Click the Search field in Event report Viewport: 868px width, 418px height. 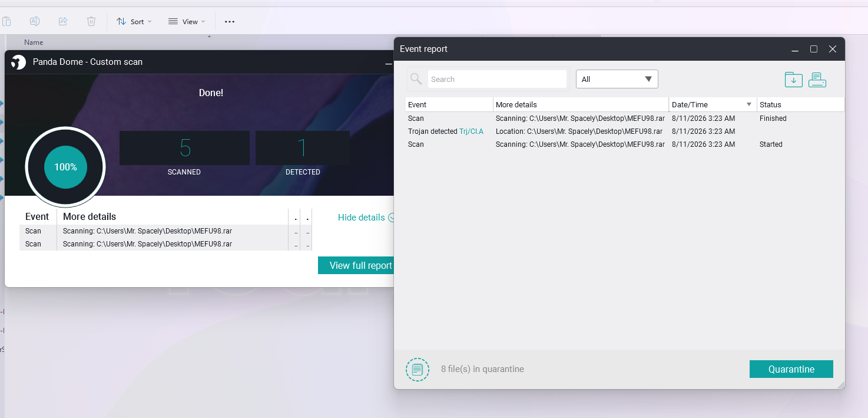[x=497, y=79]
